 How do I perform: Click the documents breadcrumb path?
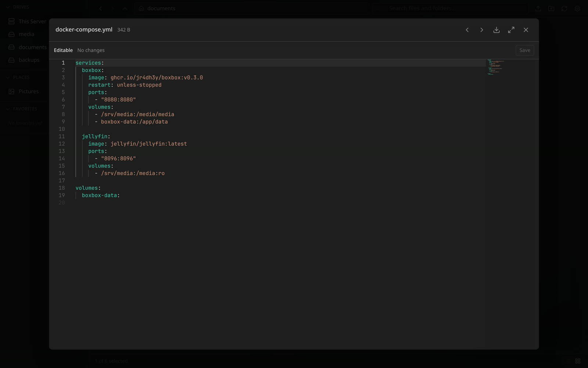coord(161,8)
